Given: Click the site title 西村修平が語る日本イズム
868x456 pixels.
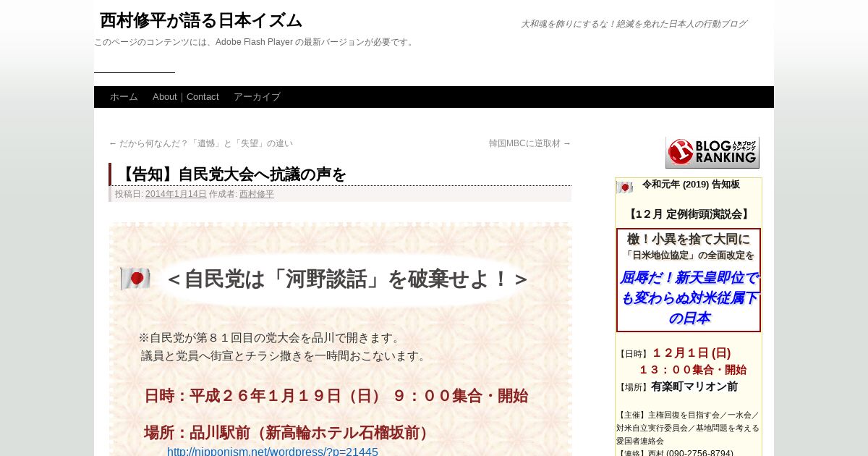Looking at the screenshot, I should pos(201,20).
